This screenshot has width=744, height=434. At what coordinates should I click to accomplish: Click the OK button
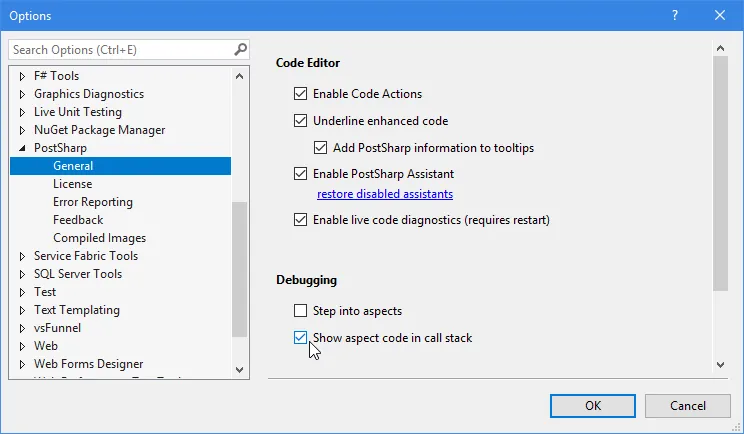point(593,406)
